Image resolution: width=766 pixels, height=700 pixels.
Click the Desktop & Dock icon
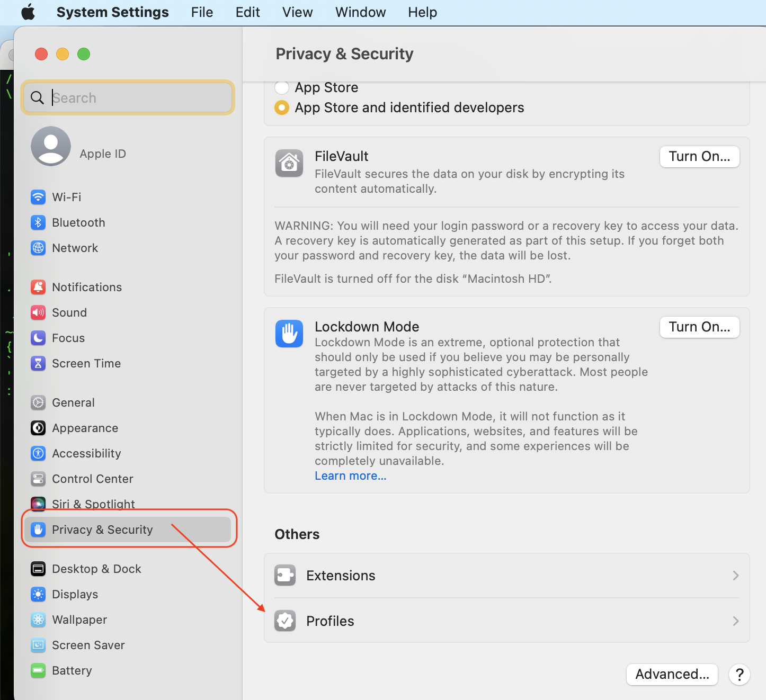(x=38, y=569)
